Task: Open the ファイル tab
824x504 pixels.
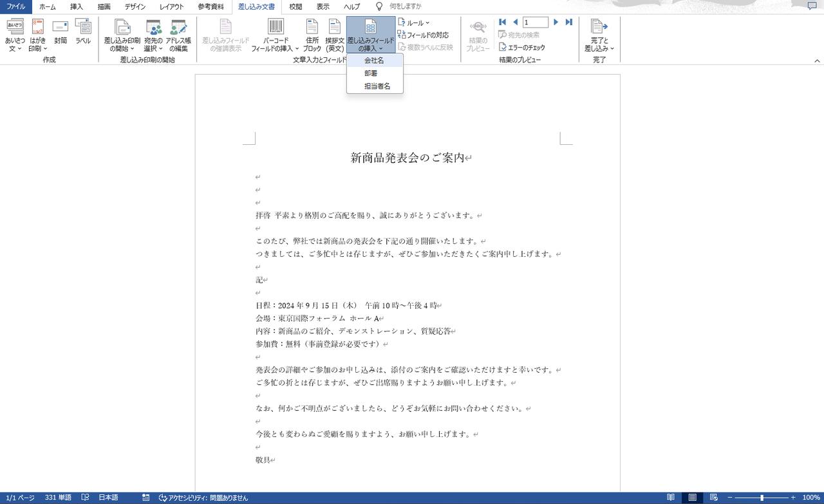Action: coord(15,6)
